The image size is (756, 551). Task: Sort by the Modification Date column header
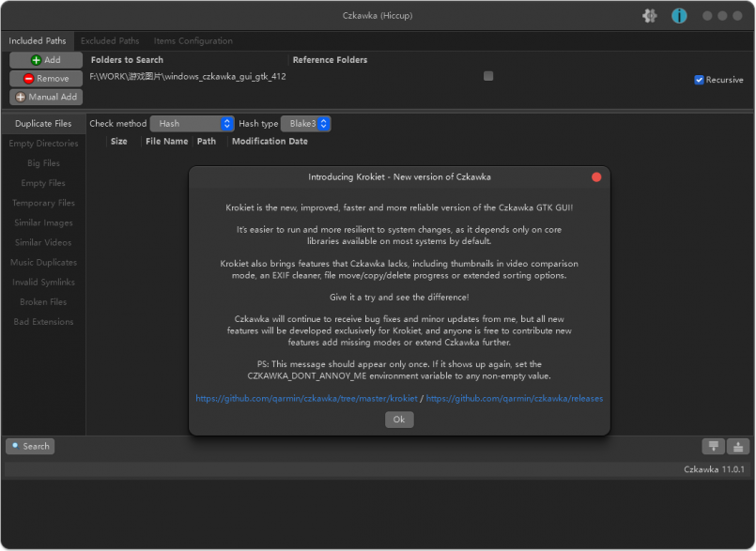click(x=270, y=142)
